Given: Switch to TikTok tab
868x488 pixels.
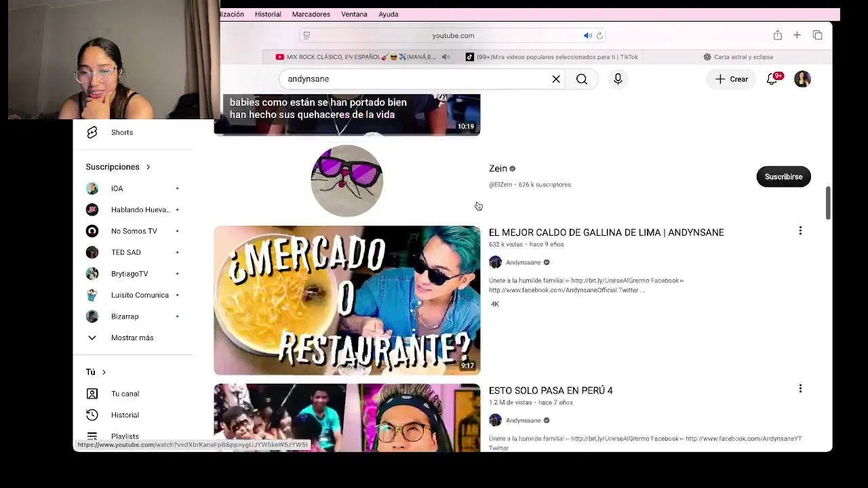Looking at the screenshot, I should [x=551, y=57].
